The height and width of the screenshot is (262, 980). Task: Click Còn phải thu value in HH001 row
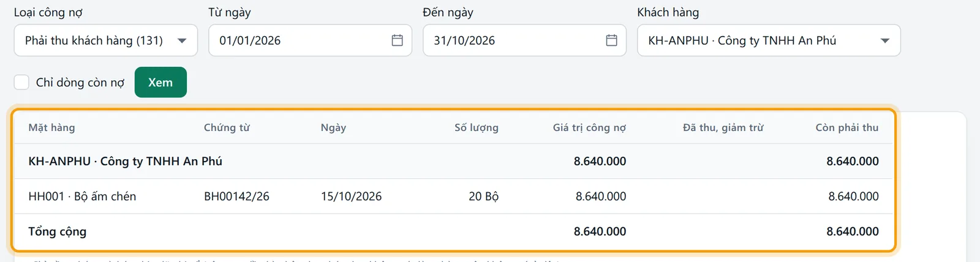pyautogui.click(x=853, y=196)
